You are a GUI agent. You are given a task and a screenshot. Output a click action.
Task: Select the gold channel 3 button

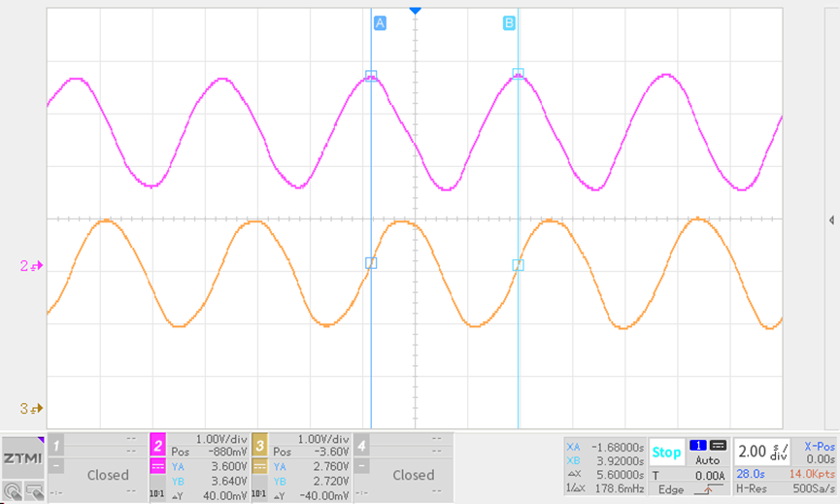(259, 445)
